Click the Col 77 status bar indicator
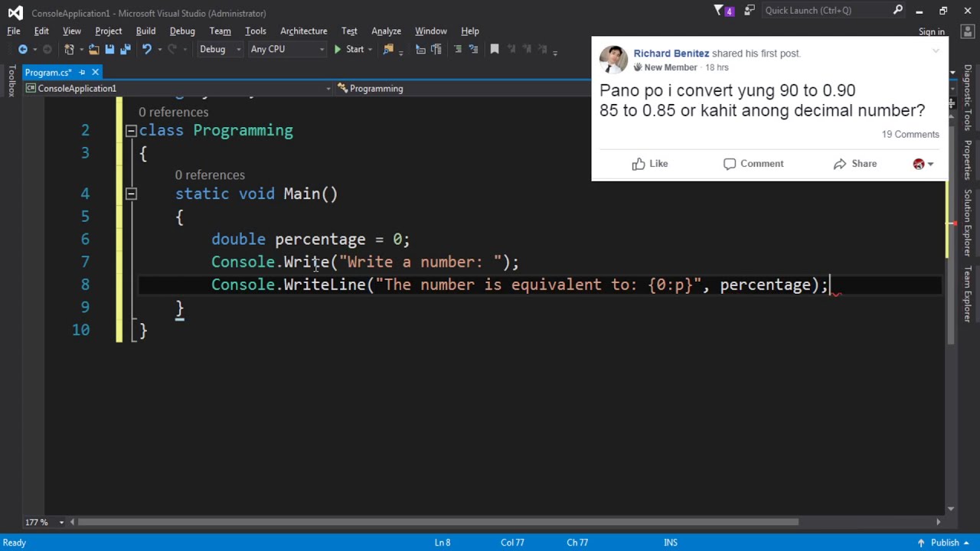The image size is (980, 551). pos(512,543)
